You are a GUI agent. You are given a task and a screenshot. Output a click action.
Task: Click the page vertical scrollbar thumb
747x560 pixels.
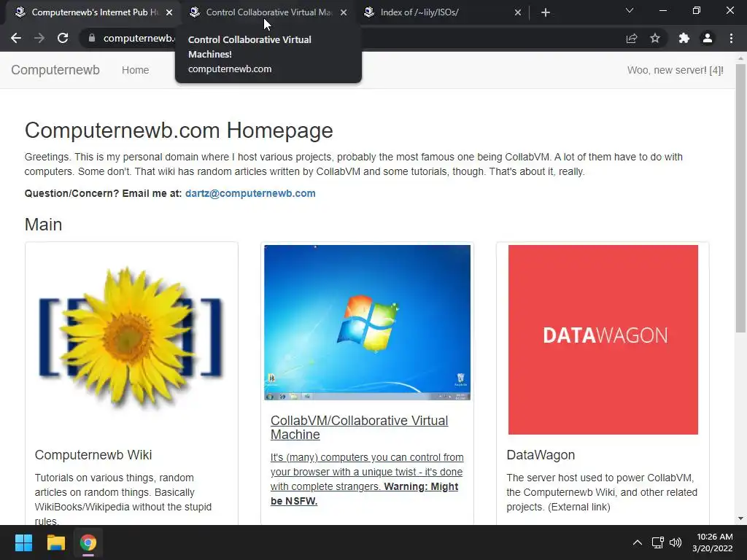pyautogui.click(x=740, y=198)
